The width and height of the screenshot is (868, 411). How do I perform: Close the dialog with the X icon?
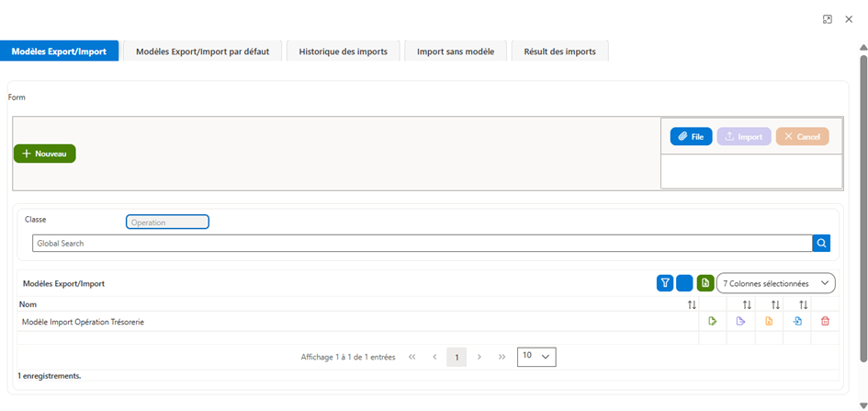coord(849,19)
